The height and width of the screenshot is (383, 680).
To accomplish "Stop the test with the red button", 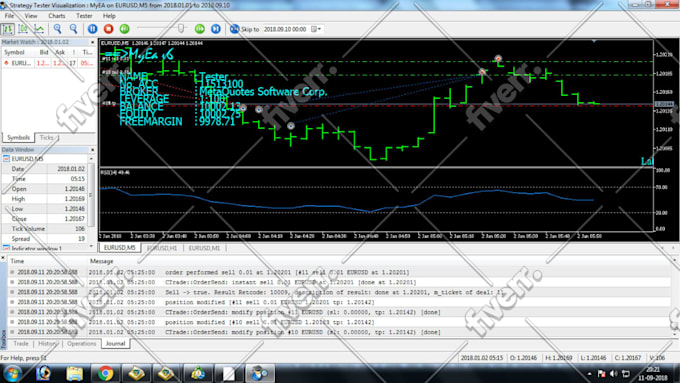I will [108, 29].
